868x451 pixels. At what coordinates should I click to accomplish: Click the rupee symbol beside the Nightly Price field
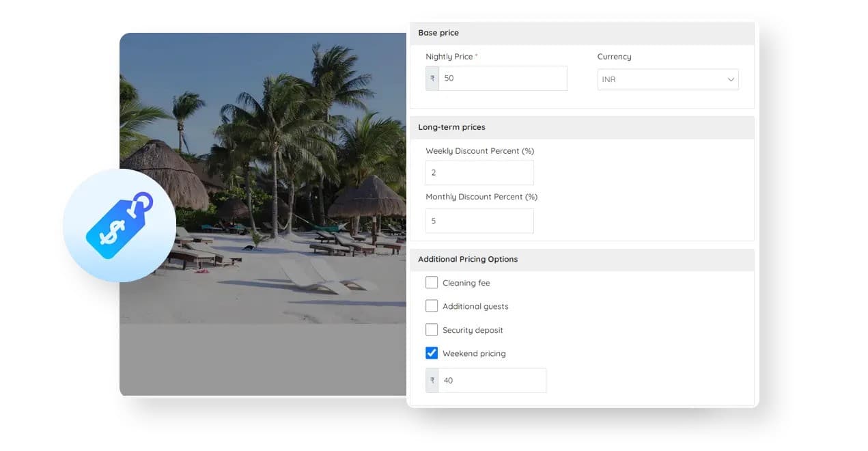[x=432, y=78]
